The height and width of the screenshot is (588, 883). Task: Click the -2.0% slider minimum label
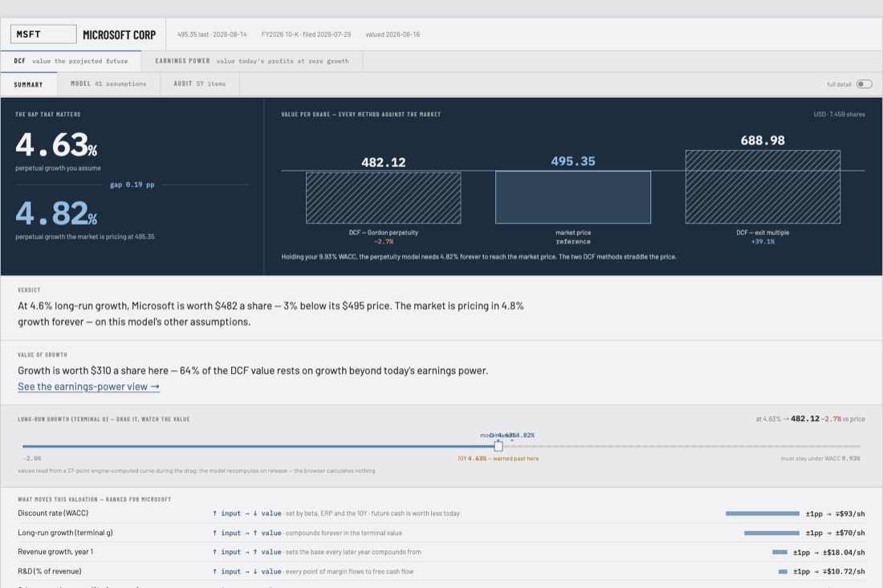[x=32, y=459]
